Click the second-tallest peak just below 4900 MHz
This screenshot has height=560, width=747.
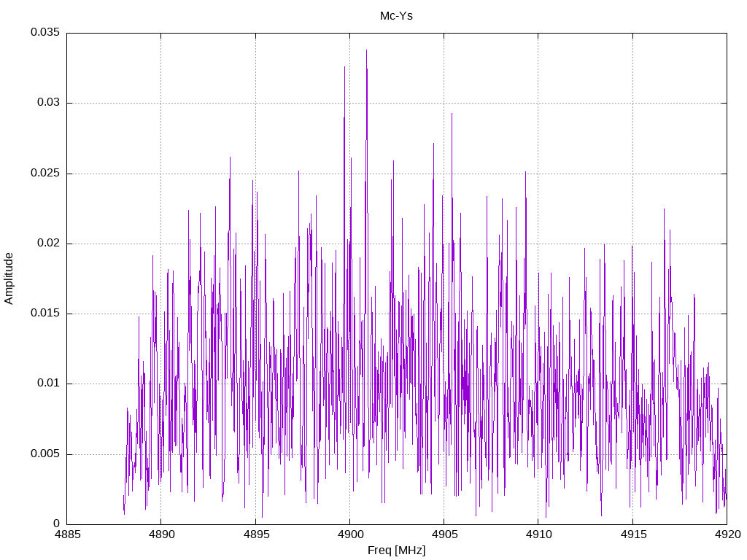tap(344, 67)
